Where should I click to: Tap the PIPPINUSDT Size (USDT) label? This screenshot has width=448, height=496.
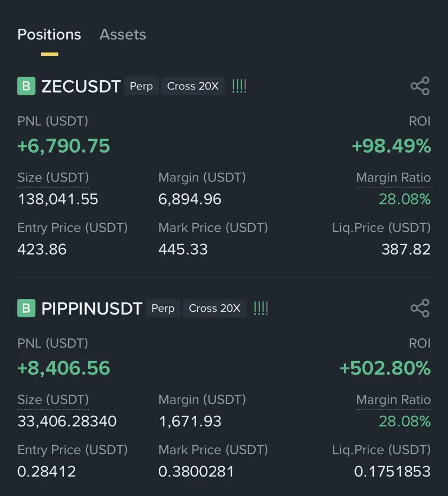[53, 400]
